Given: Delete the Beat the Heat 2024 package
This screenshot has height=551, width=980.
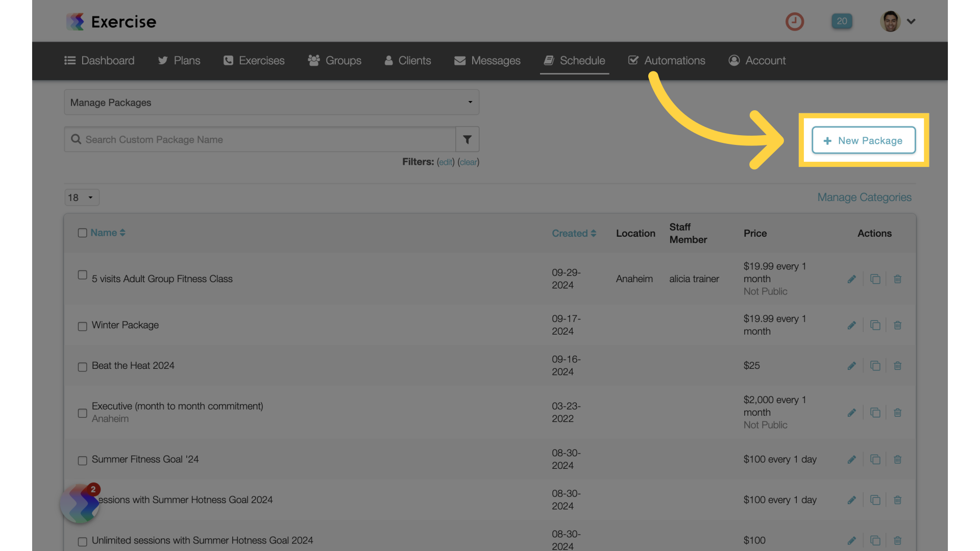Looking at the screenshot, I should click(x=897, y=366).
